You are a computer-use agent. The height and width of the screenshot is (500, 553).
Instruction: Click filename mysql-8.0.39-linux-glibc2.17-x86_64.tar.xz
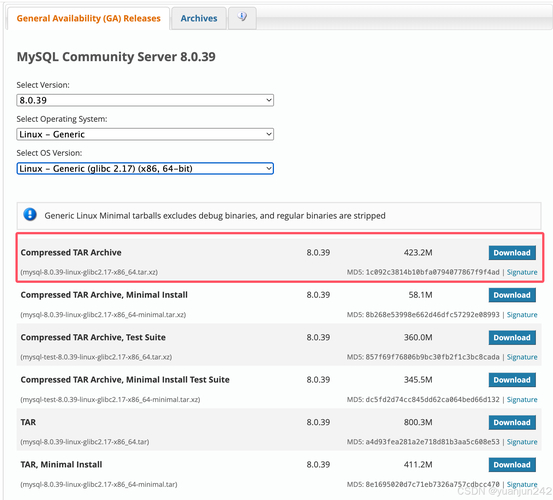[89, 272]
